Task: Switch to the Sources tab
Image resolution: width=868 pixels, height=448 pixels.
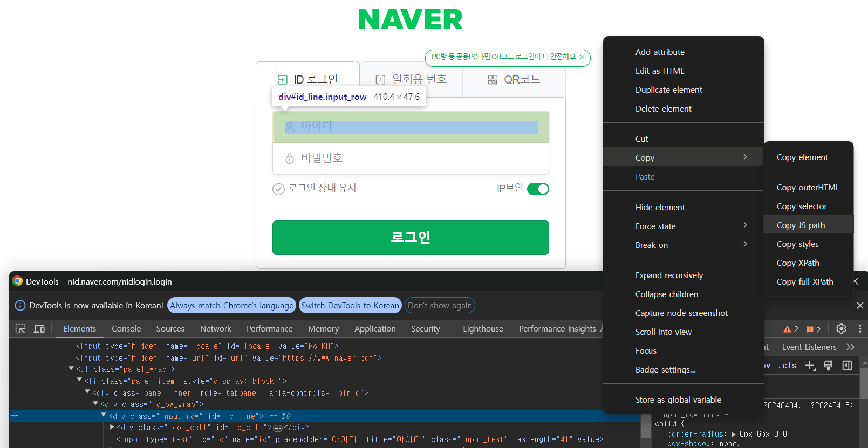Action: (170, 329)
